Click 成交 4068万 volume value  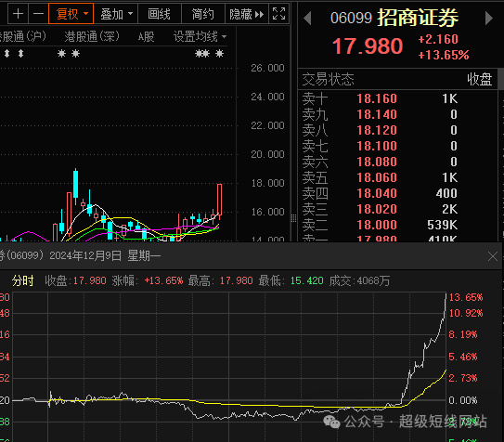click(373, 281)
